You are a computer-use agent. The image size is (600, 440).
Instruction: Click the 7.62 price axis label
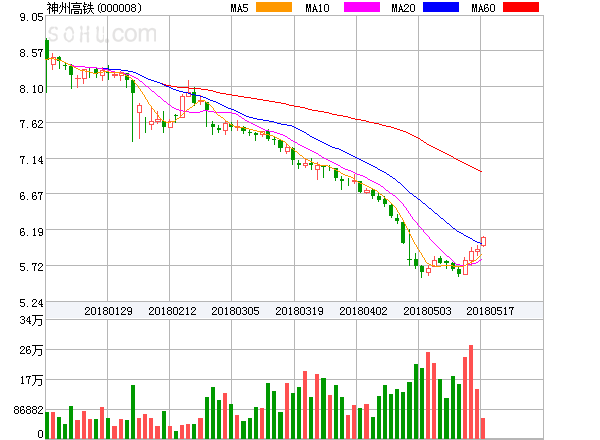tap(31, 124)
